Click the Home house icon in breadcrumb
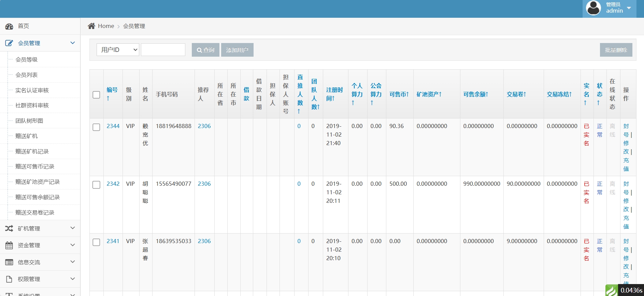Screen dimensions: 644x296 [91, 26]
